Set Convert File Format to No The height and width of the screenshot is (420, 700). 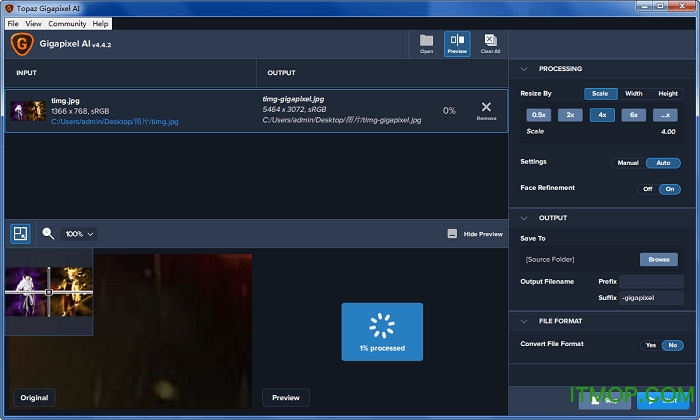point(672,345)
